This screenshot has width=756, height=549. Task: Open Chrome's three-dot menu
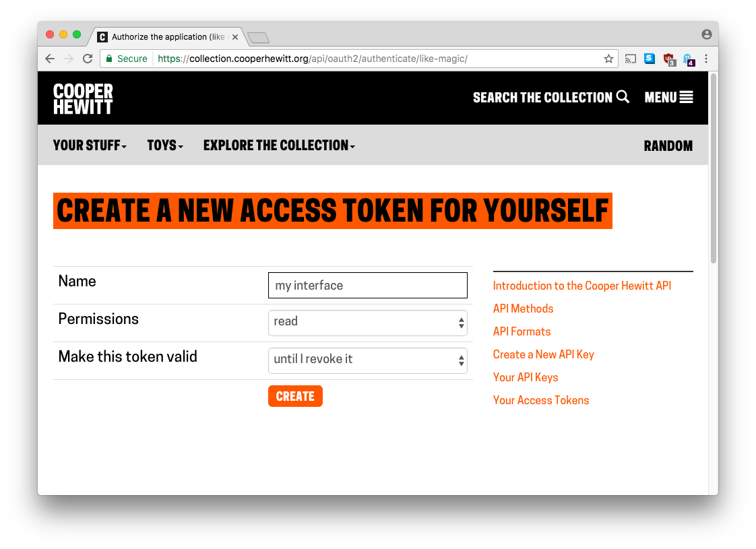pos(706,59)
